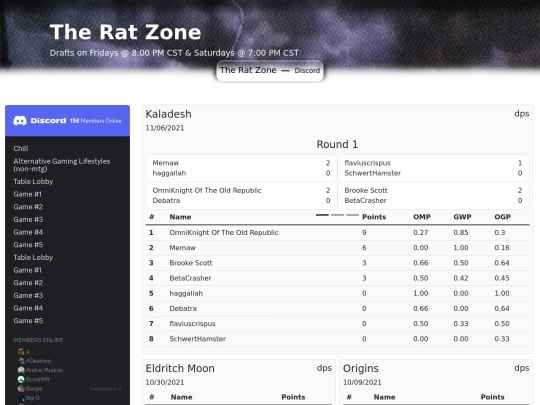The height and width of the screenshot is (405, 540).
Task: Click the first member avatar labeled a...
Action: pos(21,351)
